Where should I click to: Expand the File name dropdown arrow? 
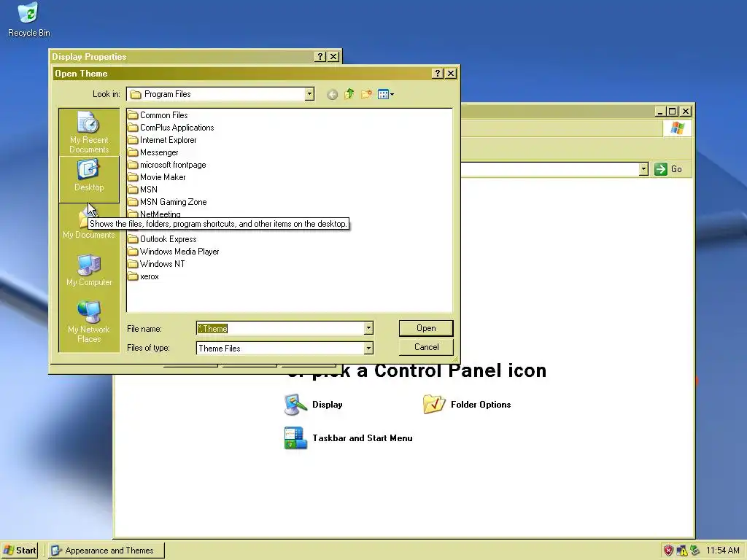pyautogui.click(x=368, y=328)
